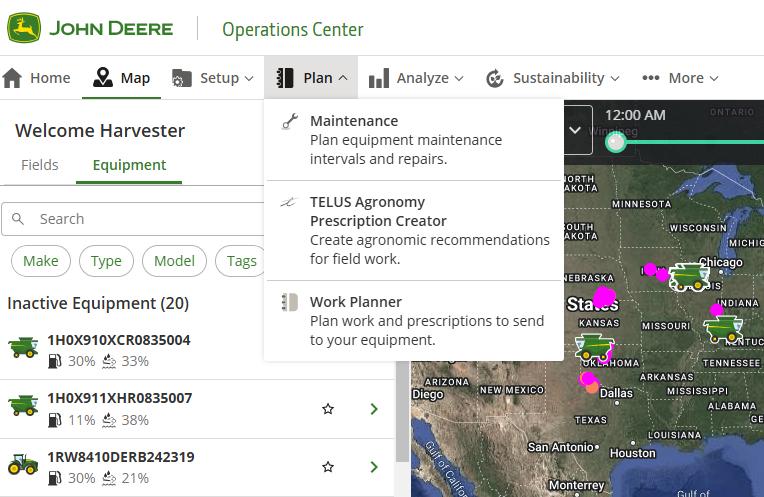Click the John Deere logo

(x=24, y=28)
